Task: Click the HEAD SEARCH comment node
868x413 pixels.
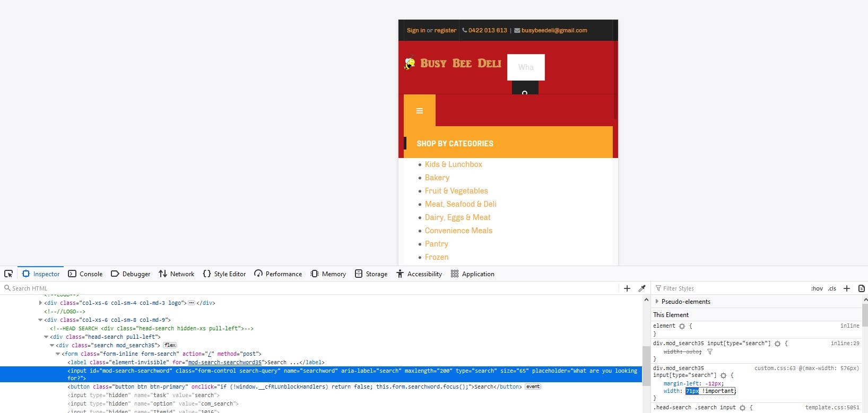Action: tap(152, 328)
